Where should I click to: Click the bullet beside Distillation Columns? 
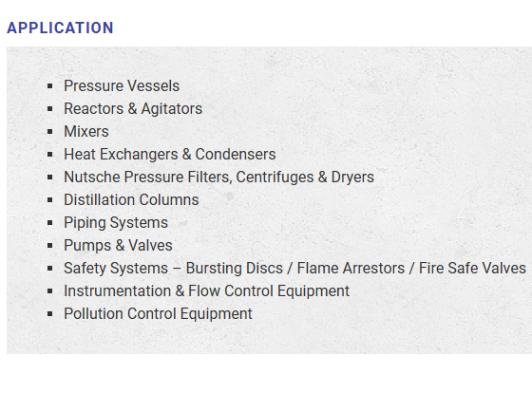pyautogui.click(x=50, y=200)
